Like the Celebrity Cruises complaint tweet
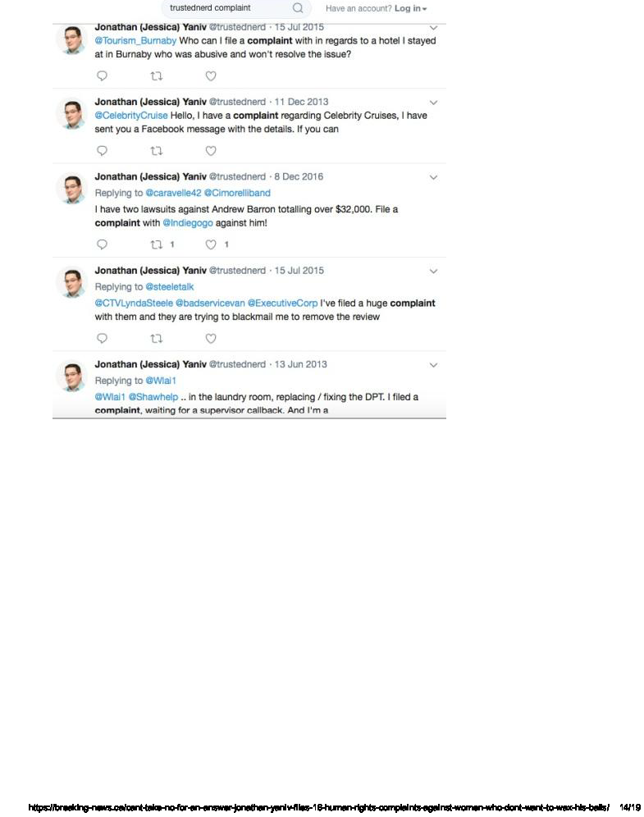 coord(211,151)
